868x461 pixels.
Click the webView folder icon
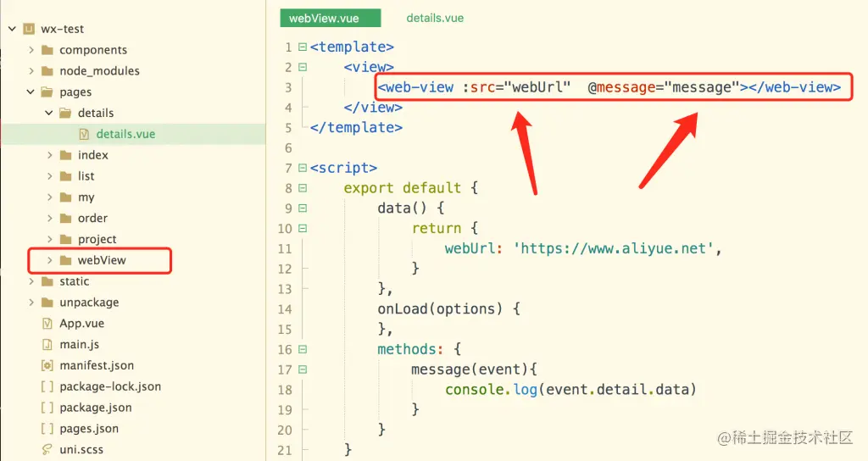click(66, 260)
